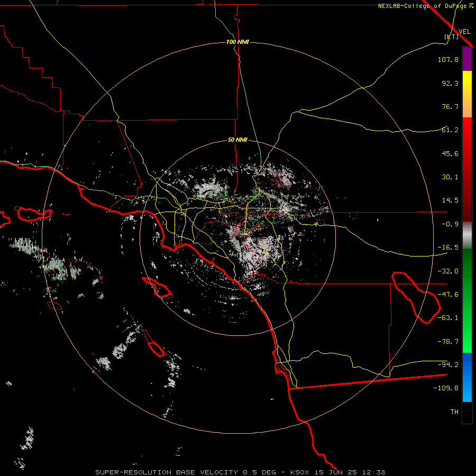Click the -16.5 velocity scale value

pyautogui.click(x=448, y=248)
